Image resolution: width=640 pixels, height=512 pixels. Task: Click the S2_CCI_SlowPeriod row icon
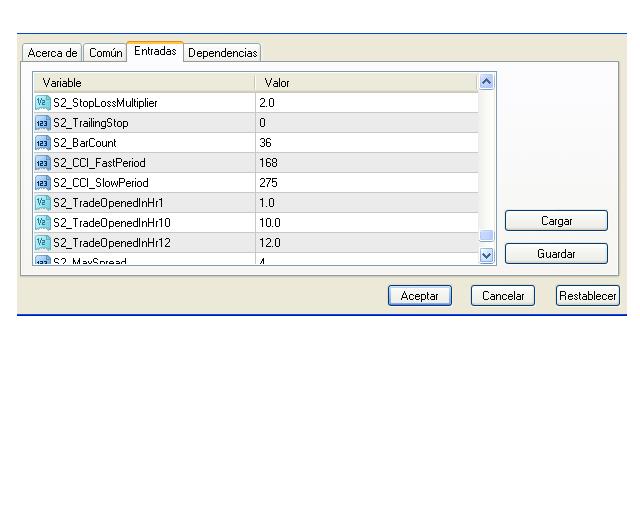(x=42, y=183)
